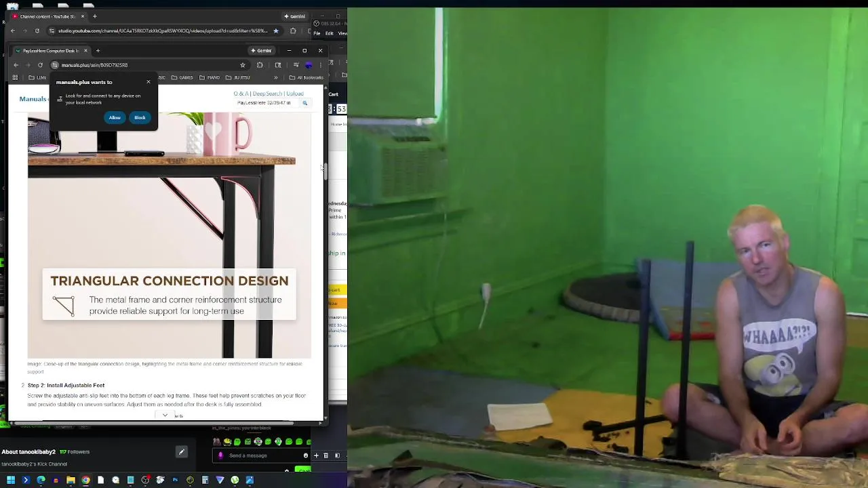
Task: Open the media control icon in manuals.plus toolbar
Action: click(296, 65)
